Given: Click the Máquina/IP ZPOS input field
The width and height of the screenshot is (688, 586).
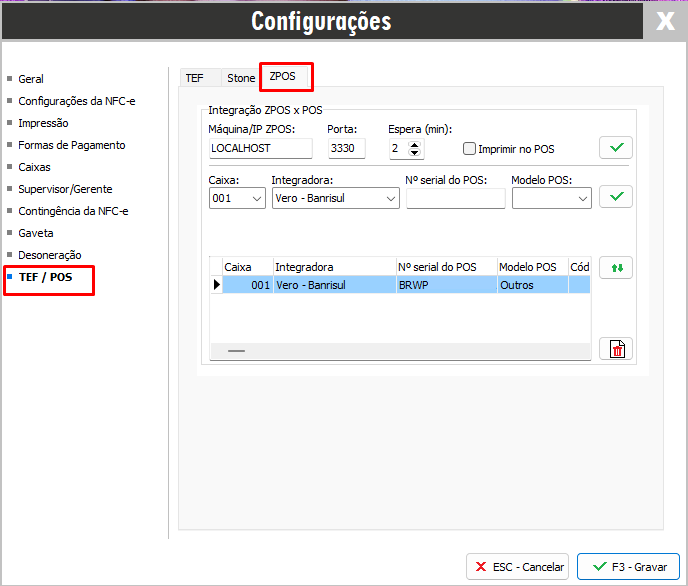Looking at the screenshot, I should pyautogui.click(x=260, y=149).
